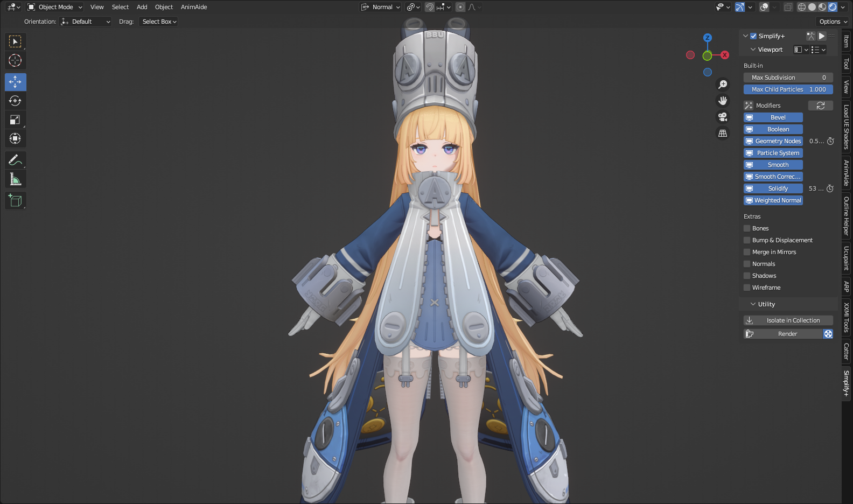853x504 pixels.
Task: Click the Z axis on navigation gizmo
Action: click(x=708, y=38)
